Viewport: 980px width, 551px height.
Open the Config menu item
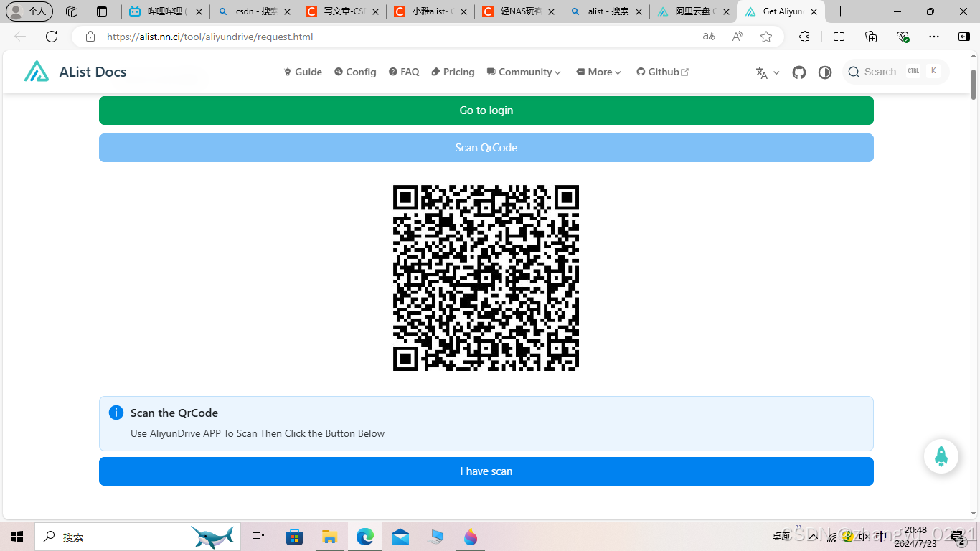click(x=355, y=72)
